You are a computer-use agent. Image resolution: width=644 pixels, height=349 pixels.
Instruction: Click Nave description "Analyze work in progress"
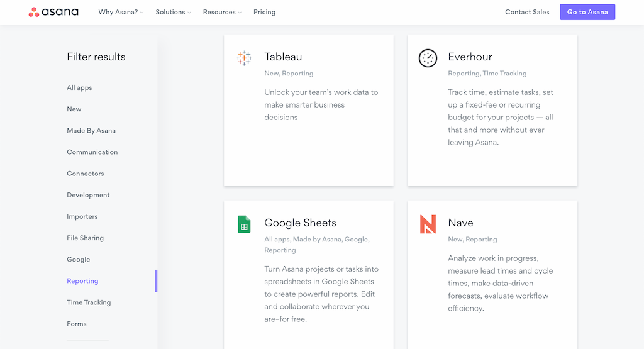500,284
